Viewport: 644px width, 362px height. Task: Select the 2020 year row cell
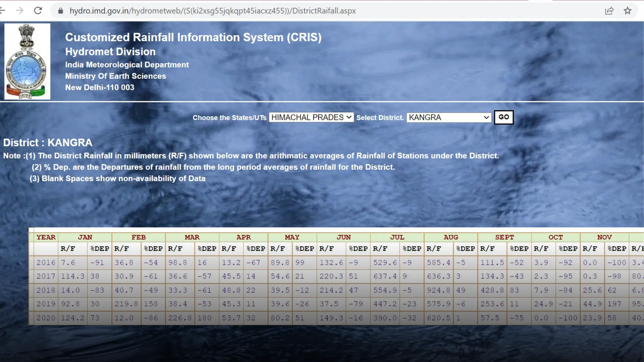click(46, 318)
